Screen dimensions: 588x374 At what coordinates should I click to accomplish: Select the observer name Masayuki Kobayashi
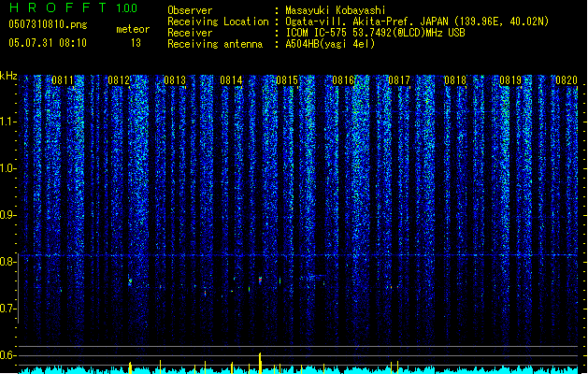pos(336,10)
